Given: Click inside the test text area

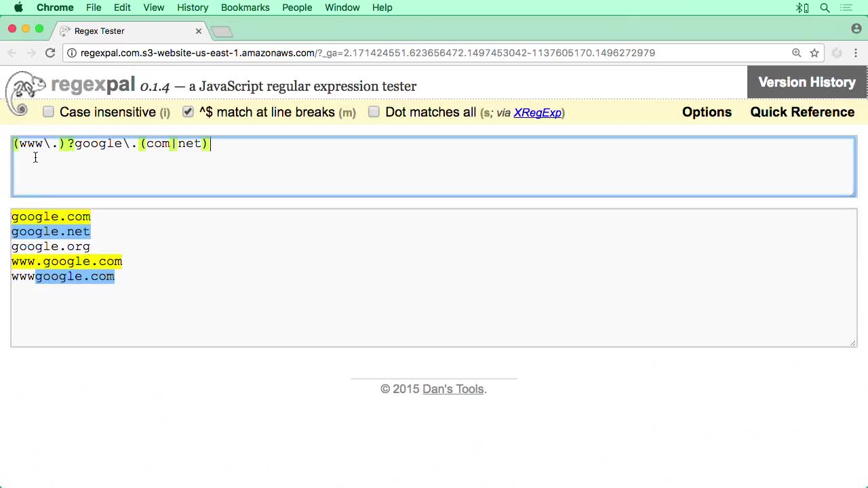Looking at the screenshot, I should point(434,312).
